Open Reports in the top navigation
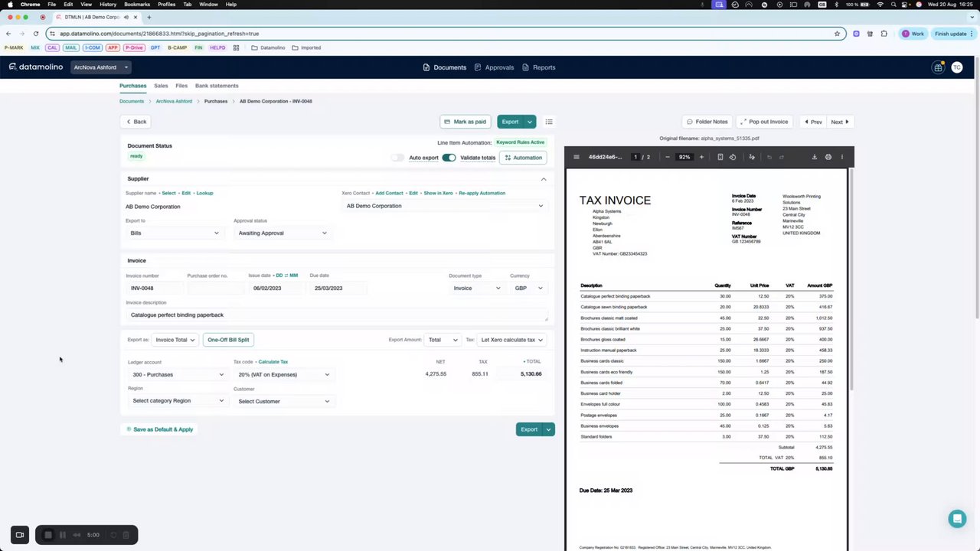This screenshot has width=980, height=551. pyautogui.click(x=539, y=67)
